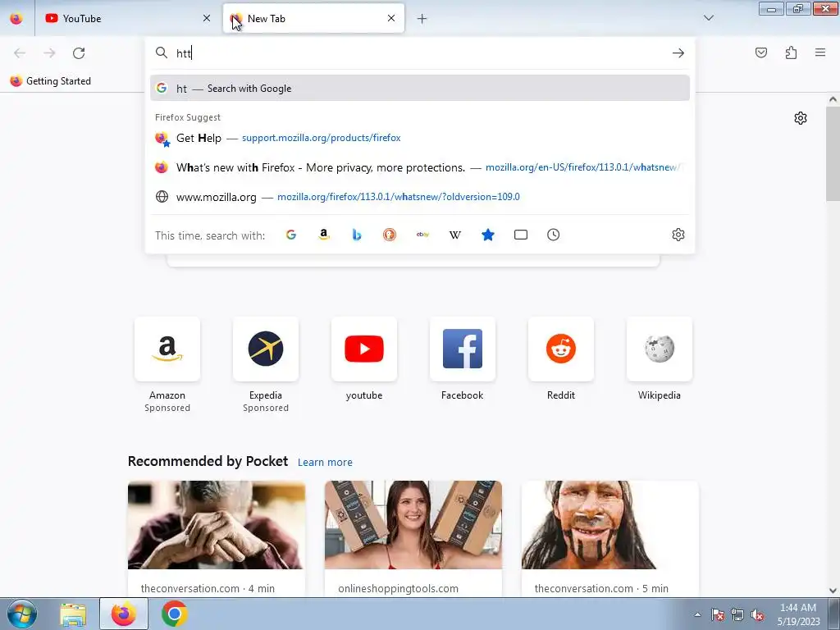Open Windows Explorer from taskbar
840x630 pixels.
73,614
